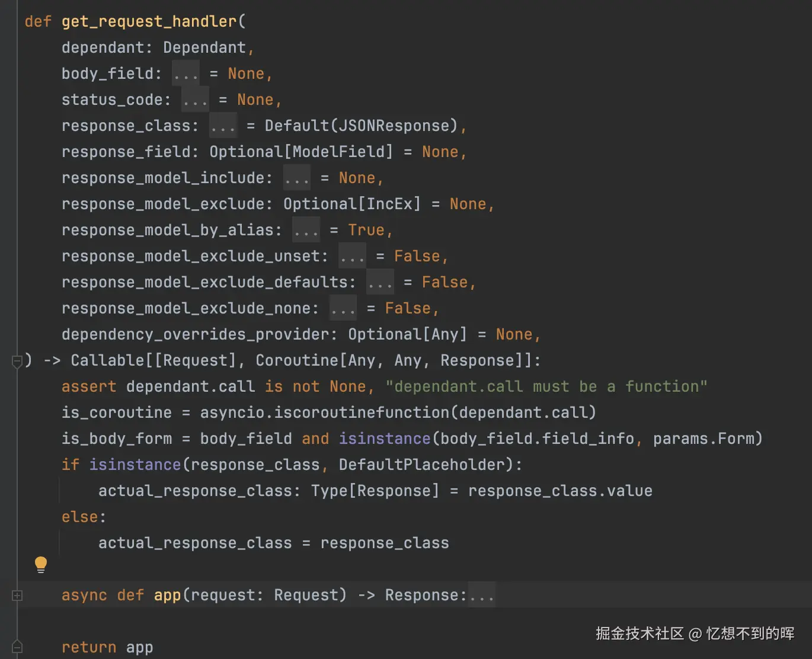The height and width of the screenshot is (659, 812).
Task: Click the get_request_handler function name
Action: point(149,22)
